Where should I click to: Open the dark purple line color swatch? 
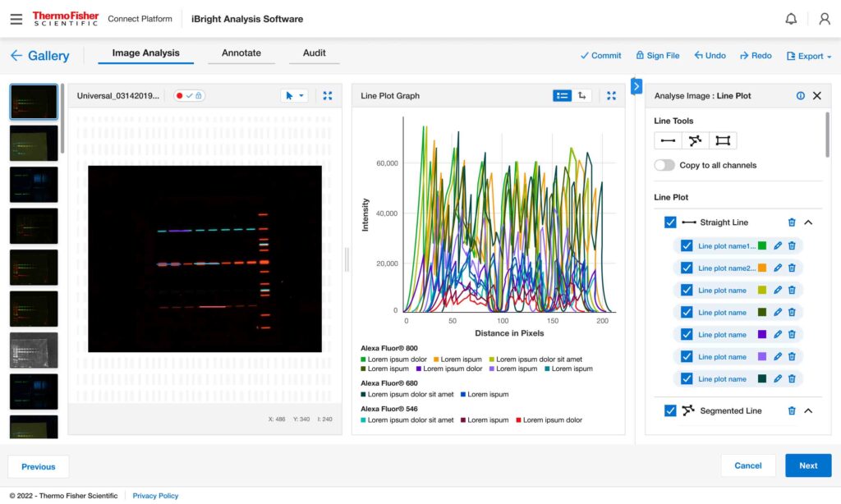pos(761,334)
